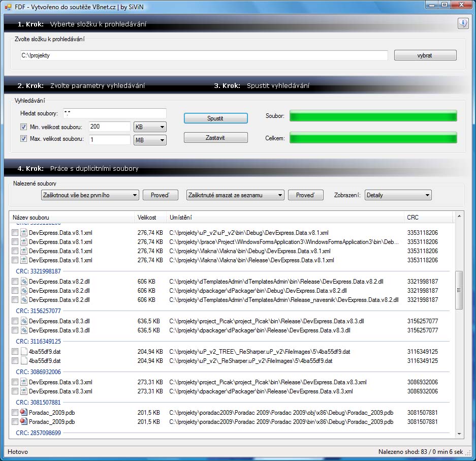The height and width of the screenshot is (461, 476).
Task: Toggle the Max. velikost souboru checkbox
Action: 23,139
